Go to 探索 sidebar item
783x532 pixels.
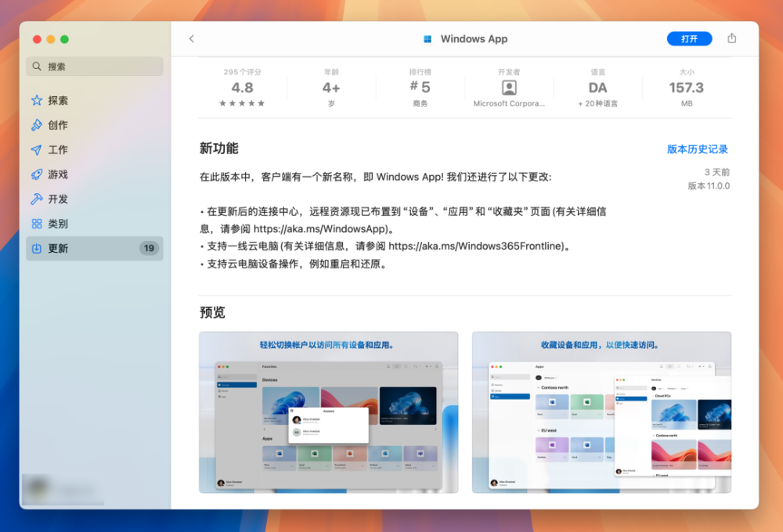(x=95, y=100)
